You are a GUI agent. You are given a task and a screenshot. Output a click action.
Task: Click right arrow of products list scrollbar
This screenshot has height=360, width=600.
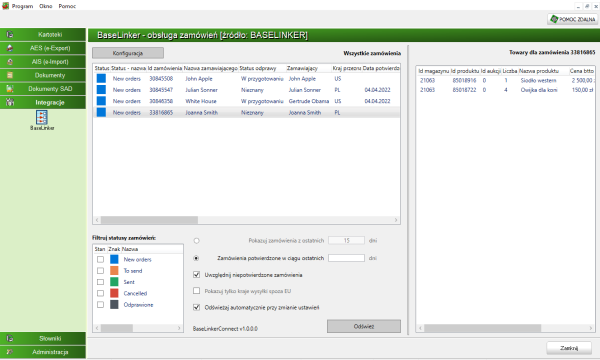tap(591, 328)
